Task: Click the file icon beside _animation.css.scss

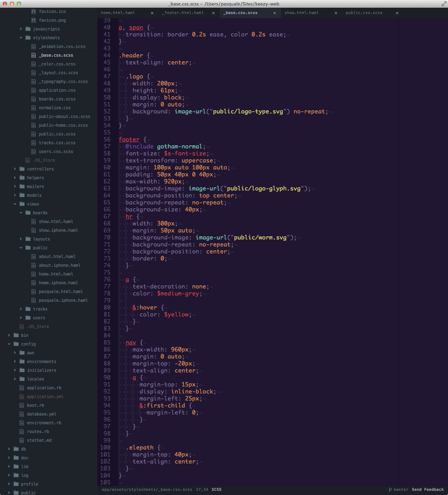Action: tap(34, 47)
